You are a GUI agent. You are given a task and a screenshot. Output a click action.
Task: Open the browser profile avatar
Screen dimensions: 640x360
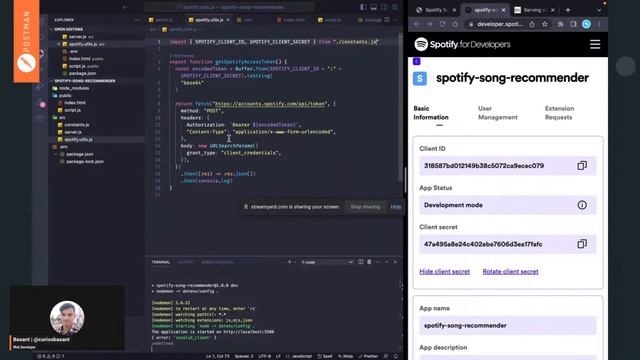click(x=587, y=24)
